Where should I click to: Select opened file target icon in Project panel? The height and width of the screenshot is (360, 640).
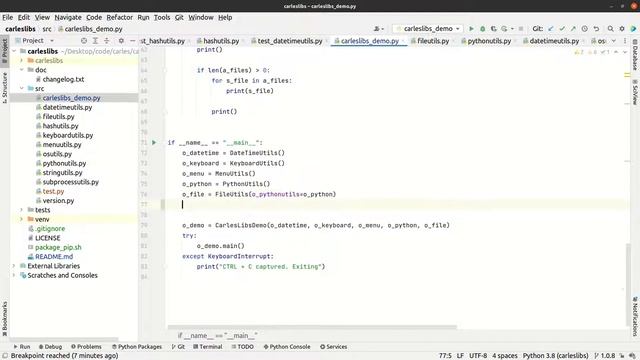[84, 40]
